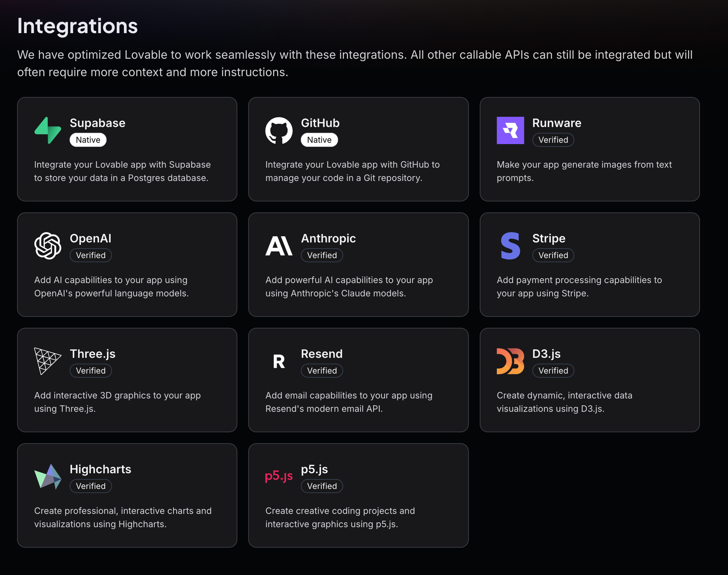Image resolution: width=728 pixels, height=575 pixels.
Task: Click the Native badge under Supabase
Action: coord(88,140)
